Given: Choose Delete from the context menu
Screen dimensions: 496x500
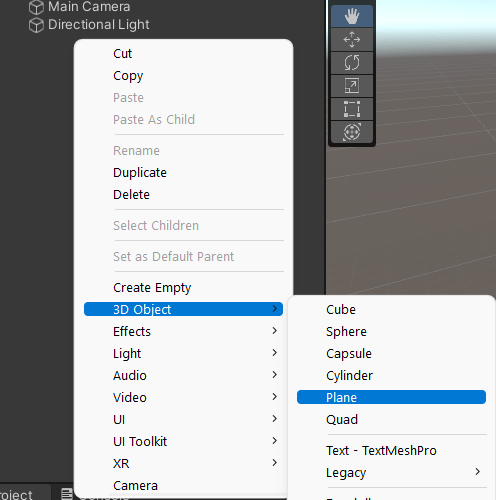Looking at the screenshot, I should pos(183,195).
